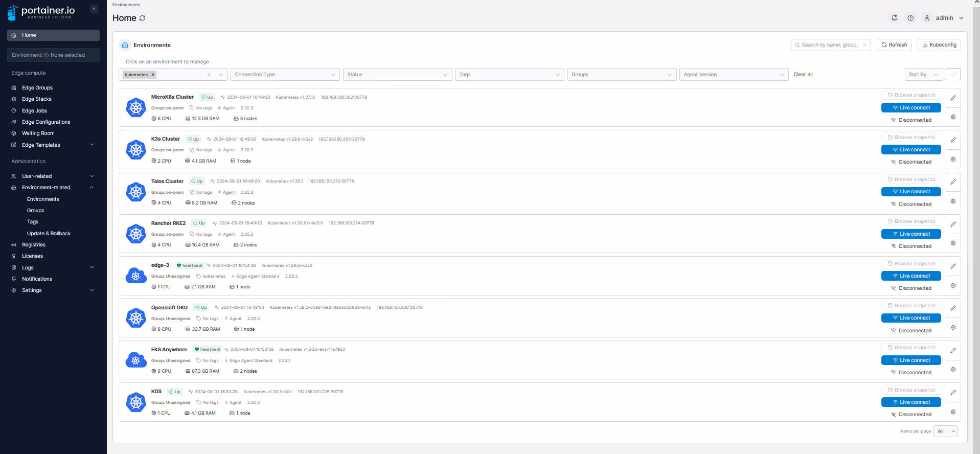Edit Talos Cluster using the pencil icon
The width and height of the screenshot is (980, 454).
(x=953, y=182)
